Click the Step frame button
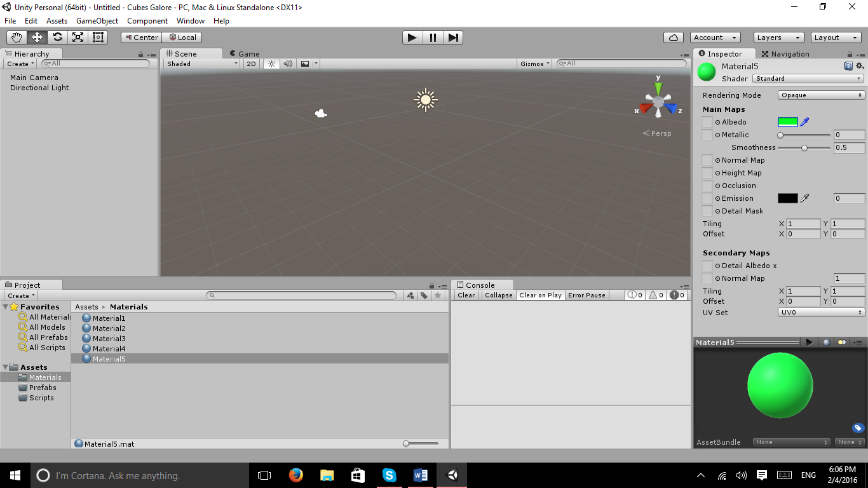This screenshot has width=868, height=488. [x=452, y=37]
